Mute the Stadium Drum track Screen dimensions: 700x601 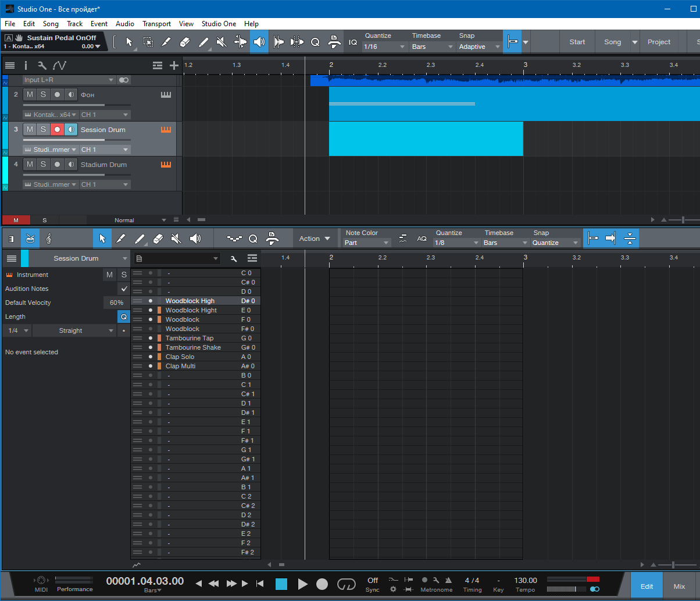[30, 164]
